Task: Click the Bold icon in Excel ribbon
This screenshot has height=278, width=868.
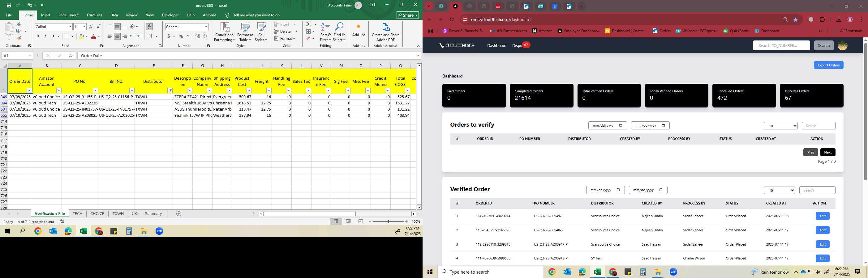Action: pyautogui.click(x=38, y=36)
